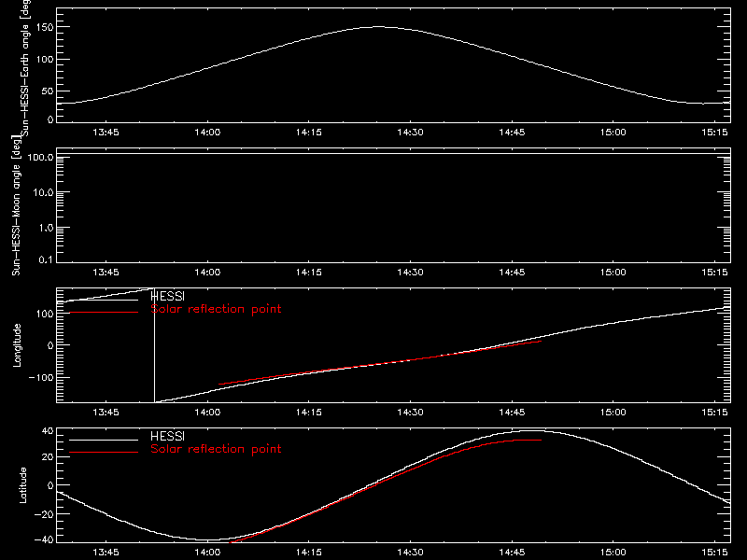The image size is (747, 560).
Task: Click 14:30 time label under Earth angle plot
Action: (410, 133)
